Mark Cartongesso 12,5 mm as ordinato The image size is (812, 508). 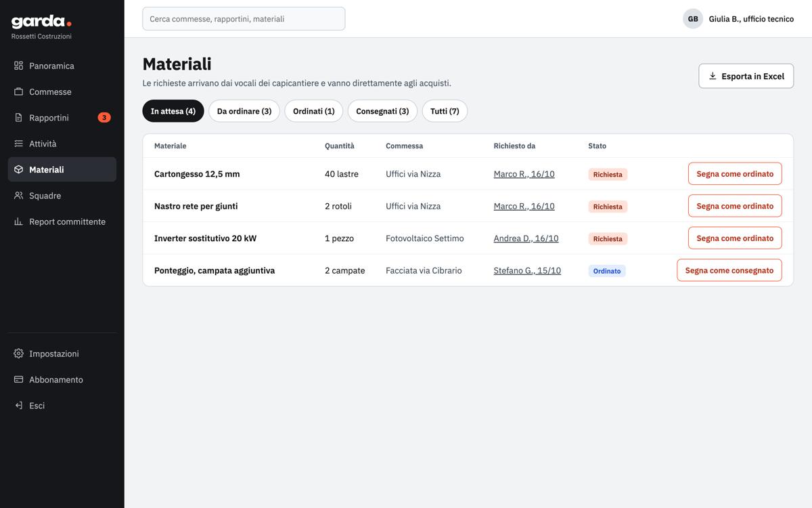(735, 173)
